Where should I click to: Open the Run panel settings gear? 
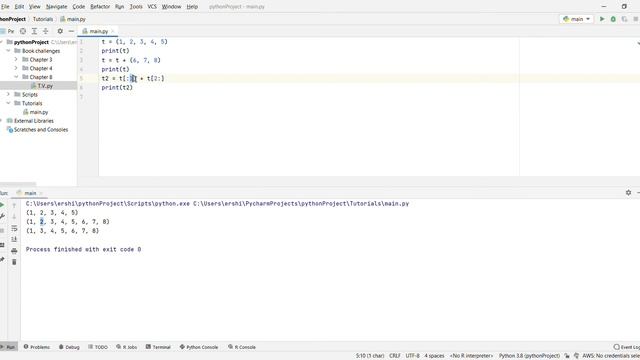628,193
